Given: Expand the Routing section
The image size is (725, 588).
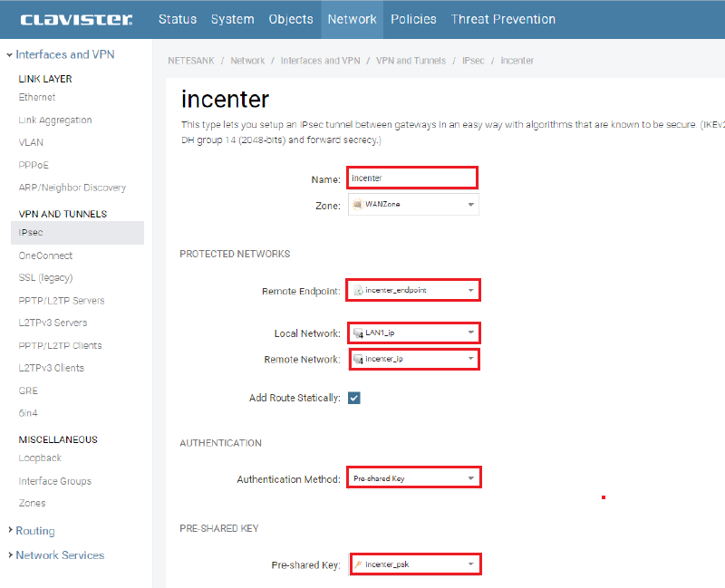Looking at the screenshot, I should (x=34, y=531).
